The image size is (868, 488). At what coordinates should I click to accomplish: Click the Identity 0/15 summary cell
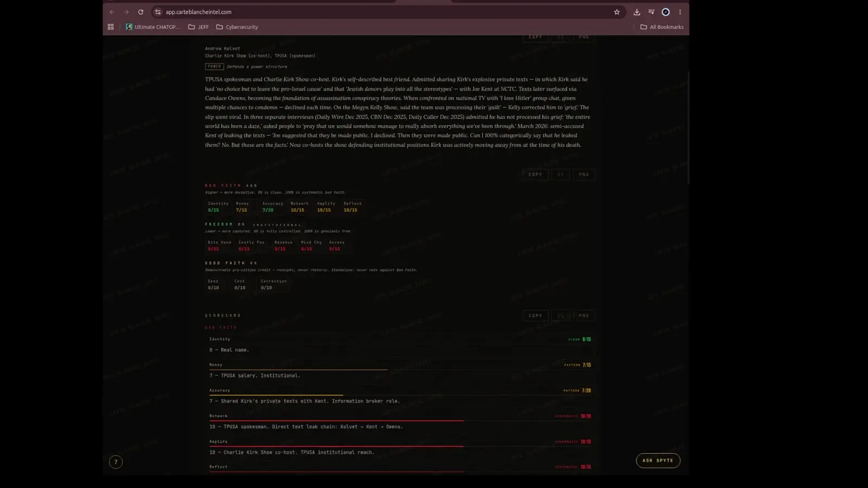[218, 207]
